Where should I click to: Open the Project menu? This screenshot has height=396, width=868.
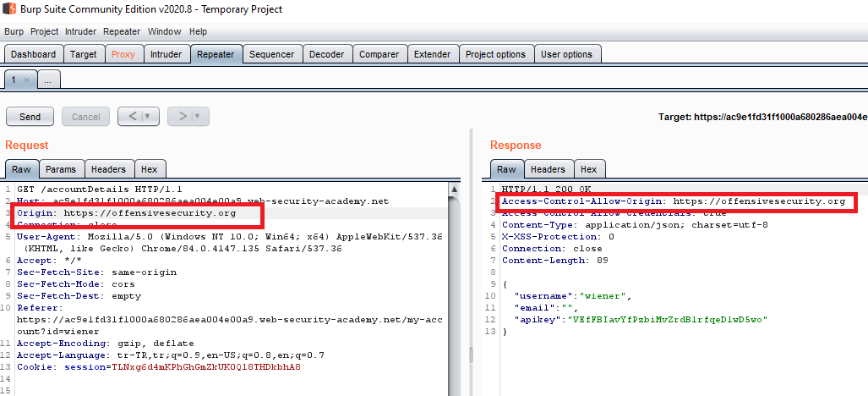pos(44,31)
